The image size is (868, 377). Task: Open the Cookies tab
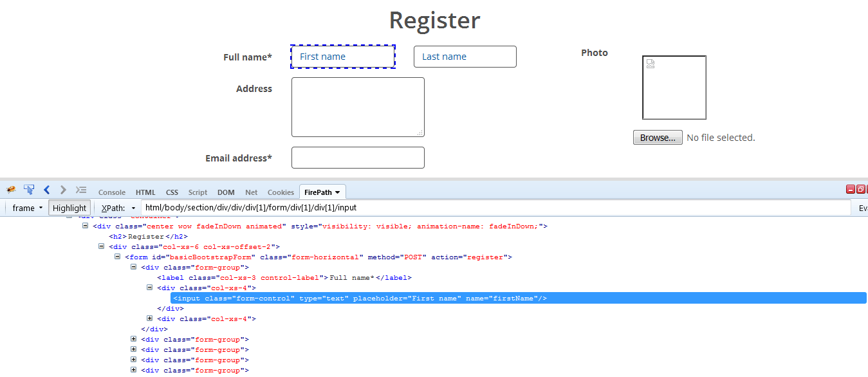281,192
